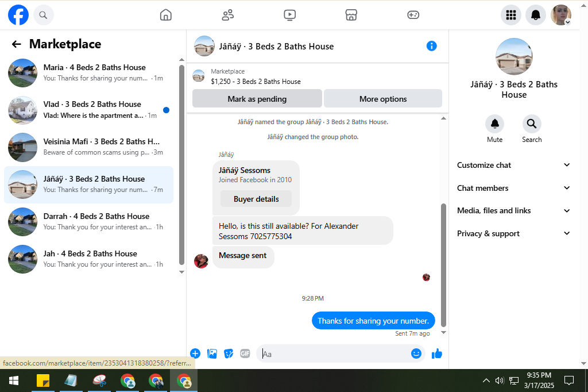Expand Chat members section
588x392 pixels.
[x=513, y=188]
